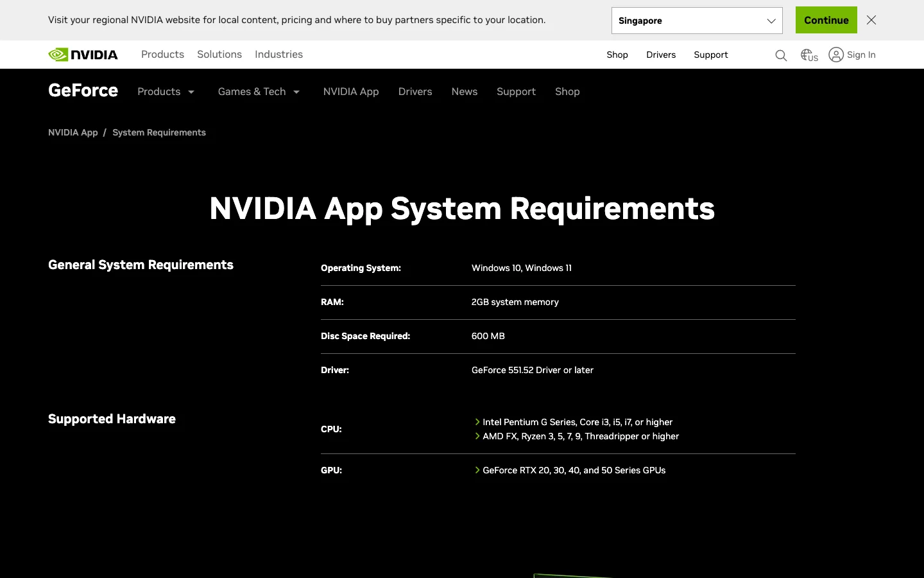The height and width of the screenshot is (578, 924).
Task: Click the user account avatar icon
Action: [x=836, y=55]
